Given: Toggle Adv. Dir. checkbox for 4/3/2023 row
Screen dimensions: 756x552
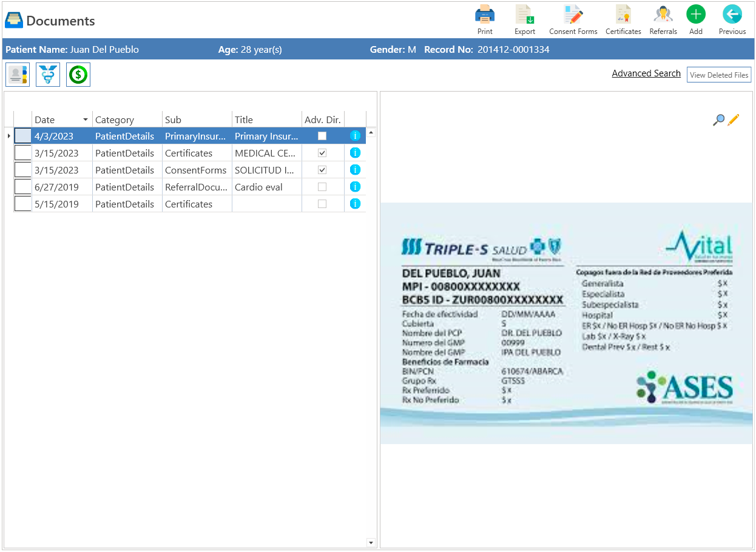Looking at the screenshot, I should pyautogui.click(x=322, y=136).
